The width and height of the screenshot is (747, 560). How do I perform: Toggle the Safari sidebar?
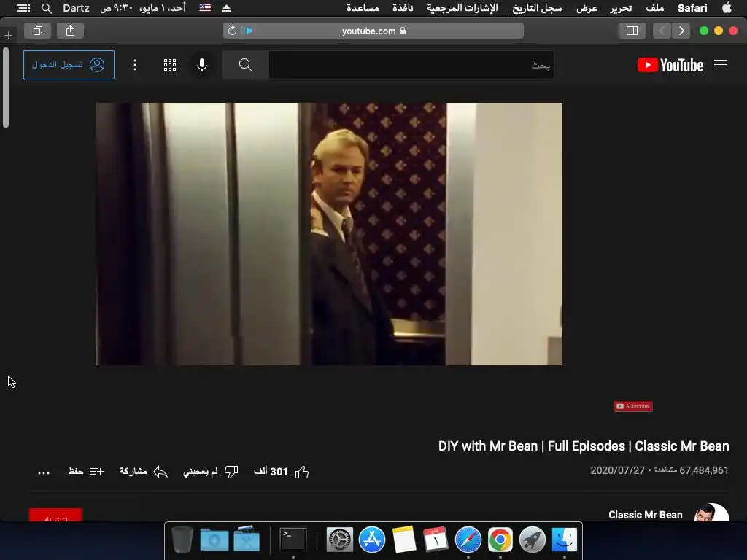632,31
